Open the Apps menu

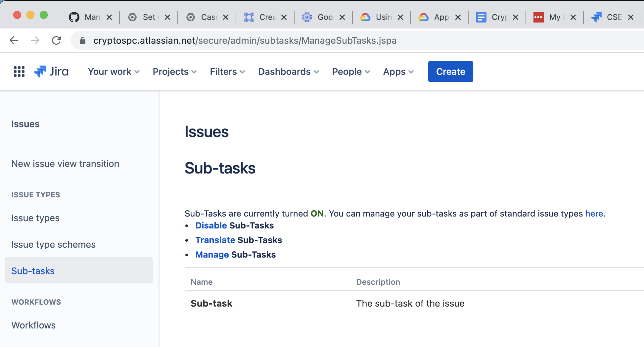pyautogui.click(x=398, y=72)
